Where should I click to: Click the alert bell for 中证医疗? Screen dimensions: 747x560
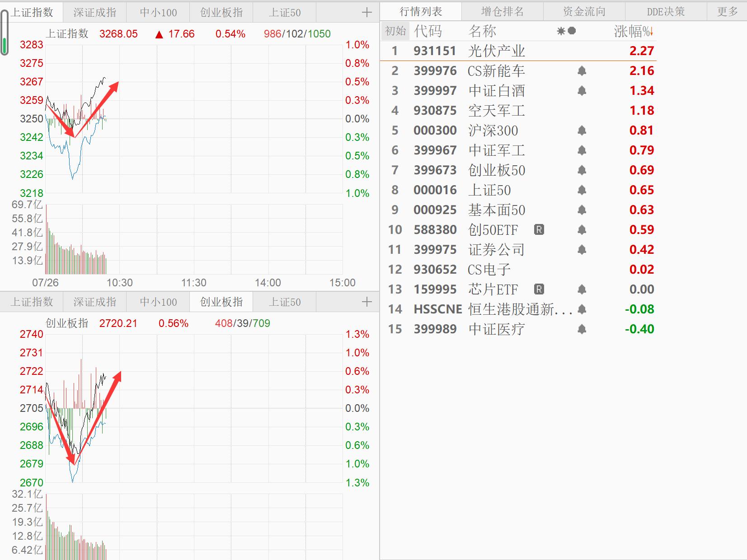point(582,329)
